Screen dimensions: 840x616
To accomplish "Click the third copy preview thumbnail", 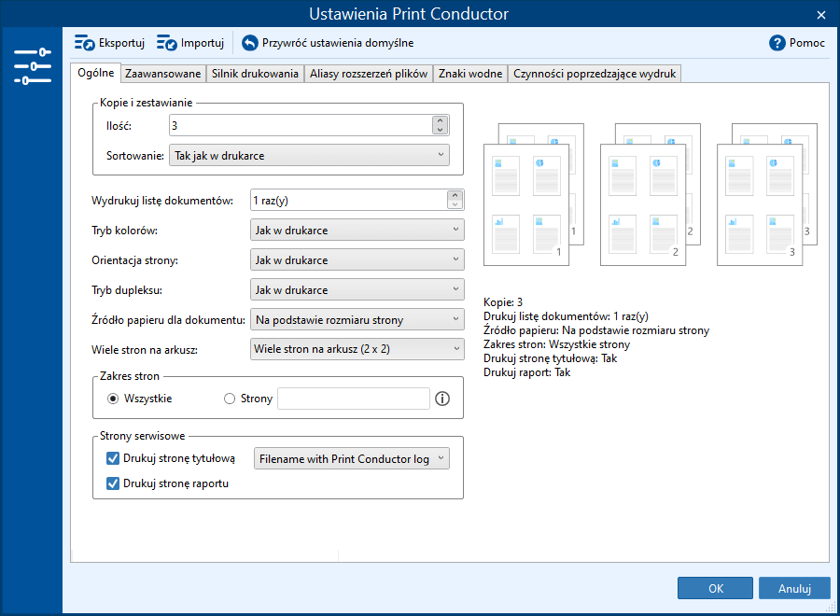I will coord(767,194).
